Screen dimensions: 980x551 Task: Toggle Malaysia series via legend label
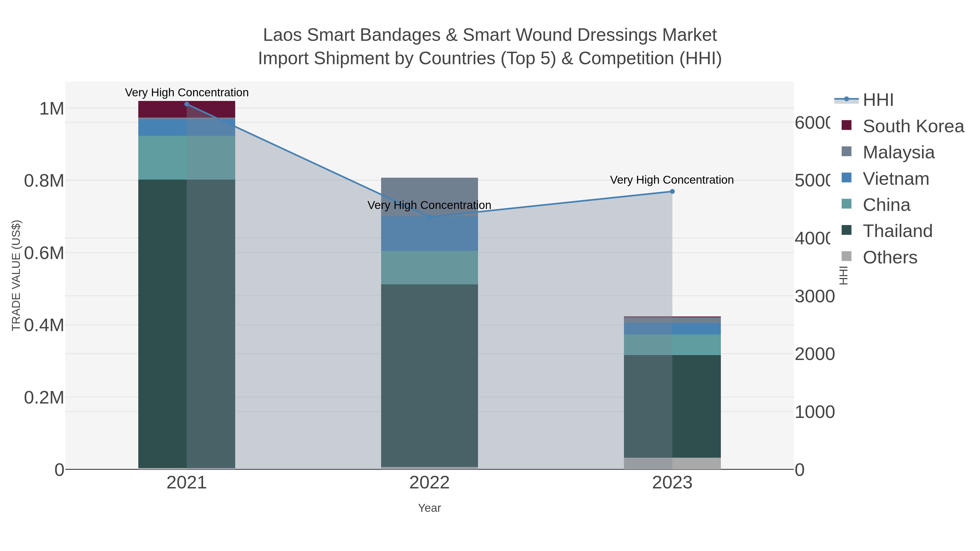click(x=899, y=152)
